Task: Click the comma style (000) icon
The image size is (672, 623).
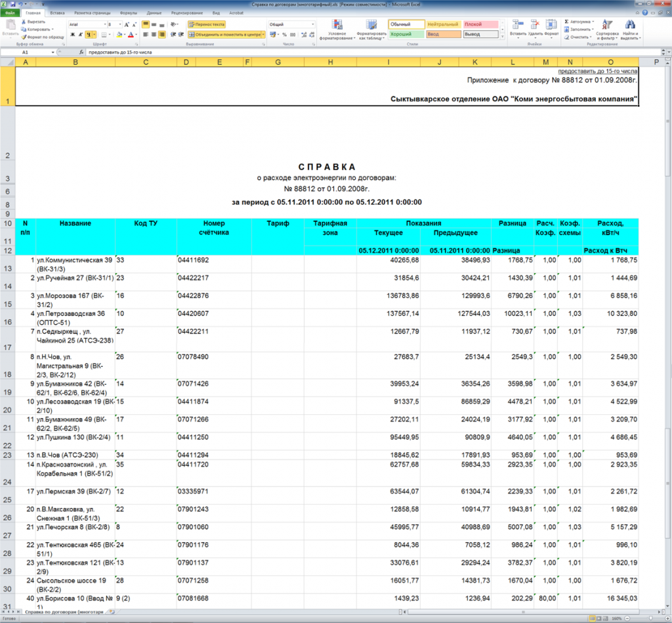Action: (293, 34)
